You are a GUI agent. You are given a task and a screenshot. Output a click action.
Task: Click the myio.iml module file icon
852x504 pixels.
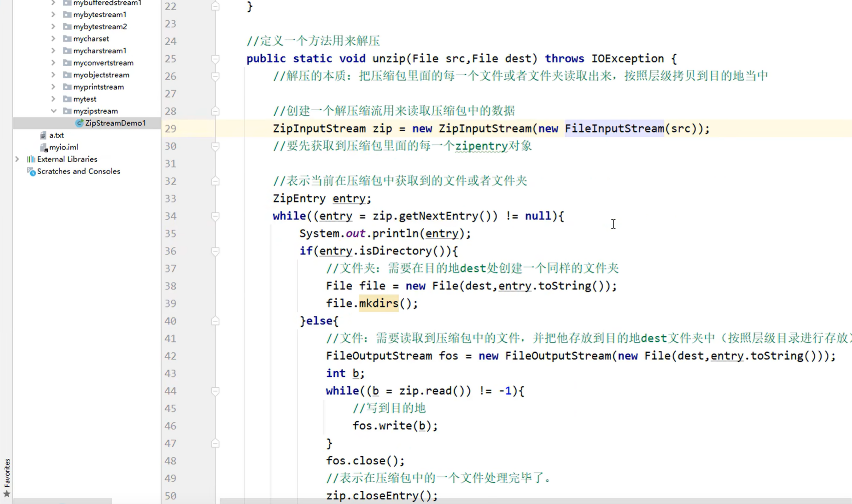tap(43, 147)
